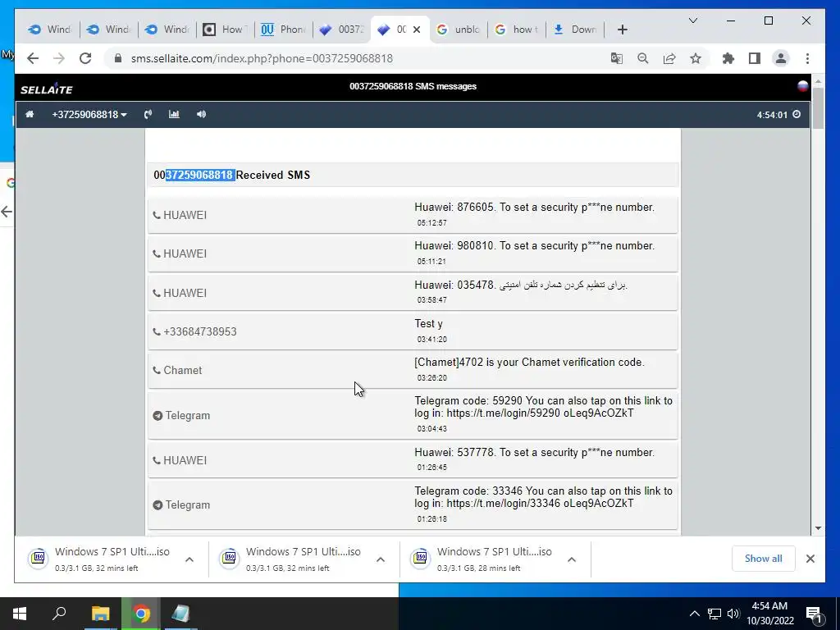
Task: Reload the current page
Action: [85, 58]
